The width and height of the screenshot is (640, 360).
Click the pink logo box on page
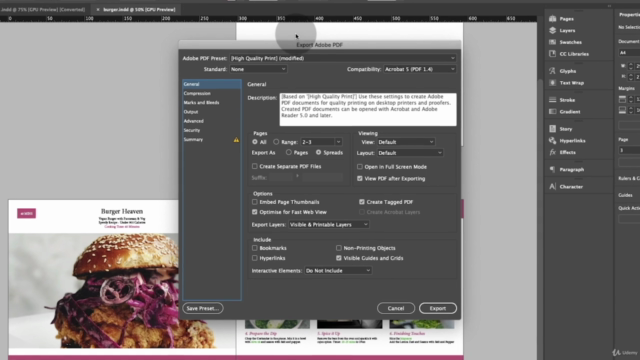[27, 213]
